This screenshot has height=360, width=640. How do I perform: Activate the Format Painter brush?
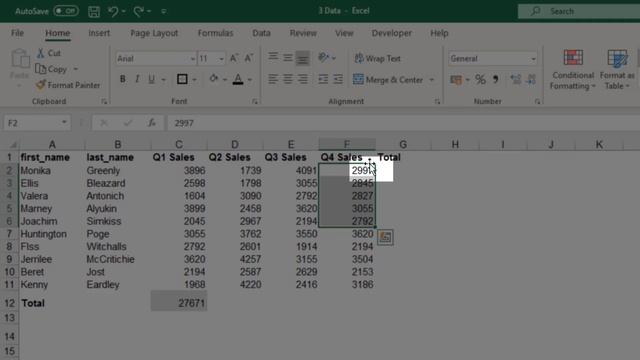[x=40, y=85]
